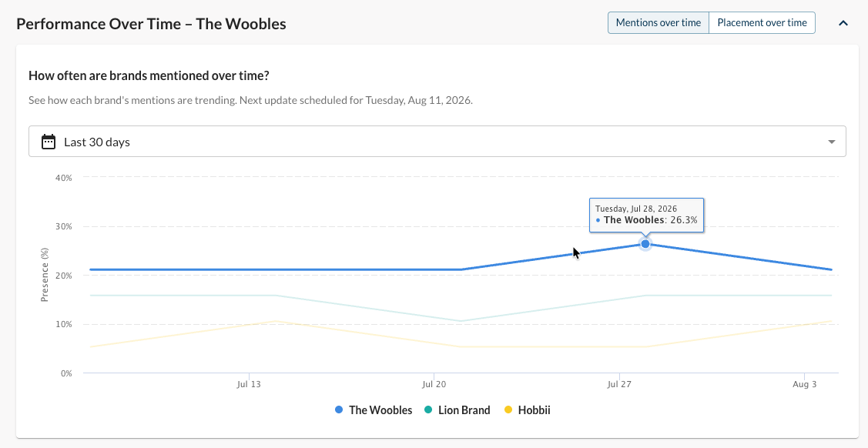
Task: Click 'How often are brands mentioned over time?' heading
Action: click(x=149, y=75)
